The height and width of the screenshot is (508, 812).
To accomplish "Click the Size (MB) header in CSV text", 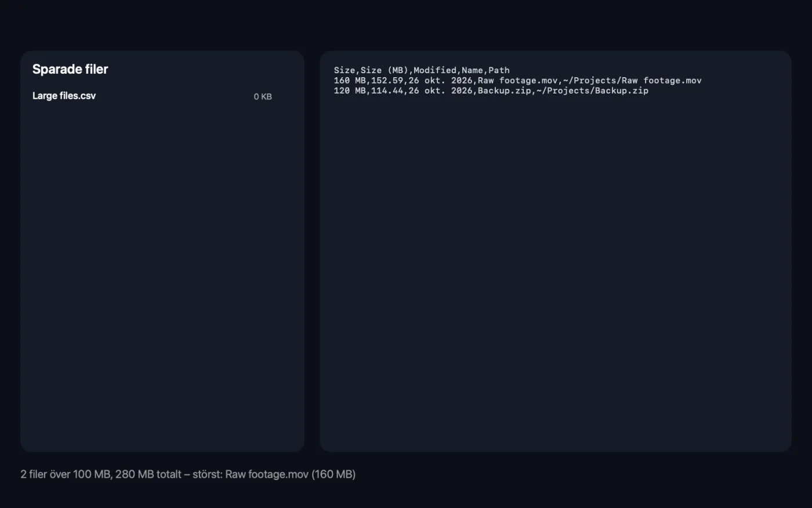I will pyautogui.click(x=385, y=70).
